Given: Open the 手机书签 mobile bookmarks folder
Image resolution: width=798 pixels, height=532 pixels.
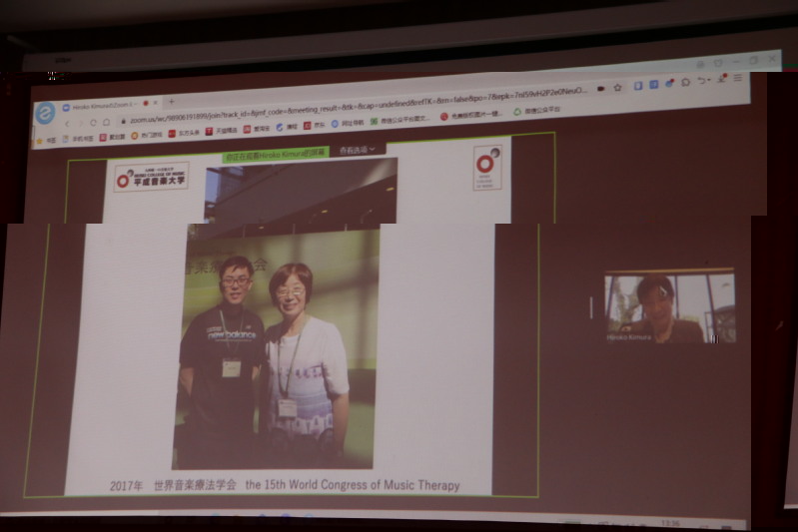Looking at the screenshot, I should pyautogui.click(x=78, y=139).
